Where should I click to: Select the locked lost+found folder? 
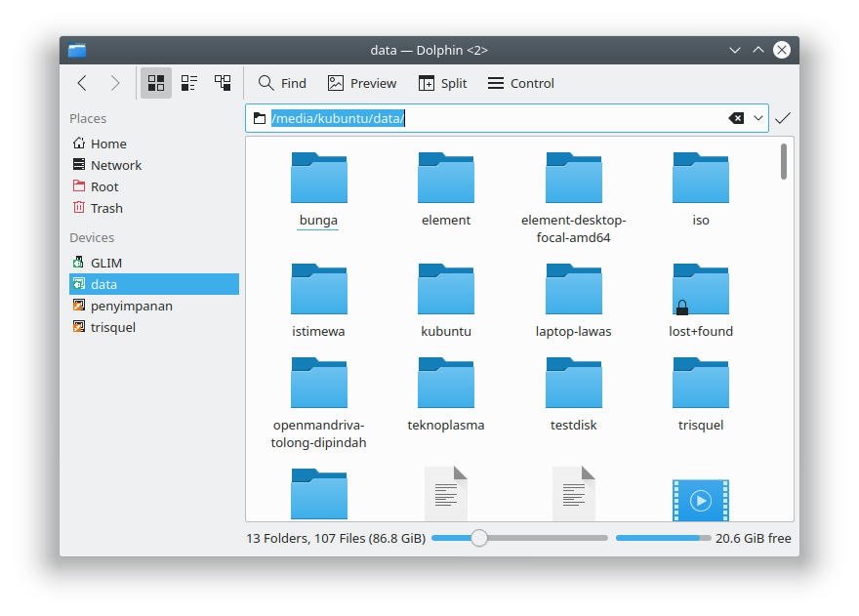coord(701,301)
